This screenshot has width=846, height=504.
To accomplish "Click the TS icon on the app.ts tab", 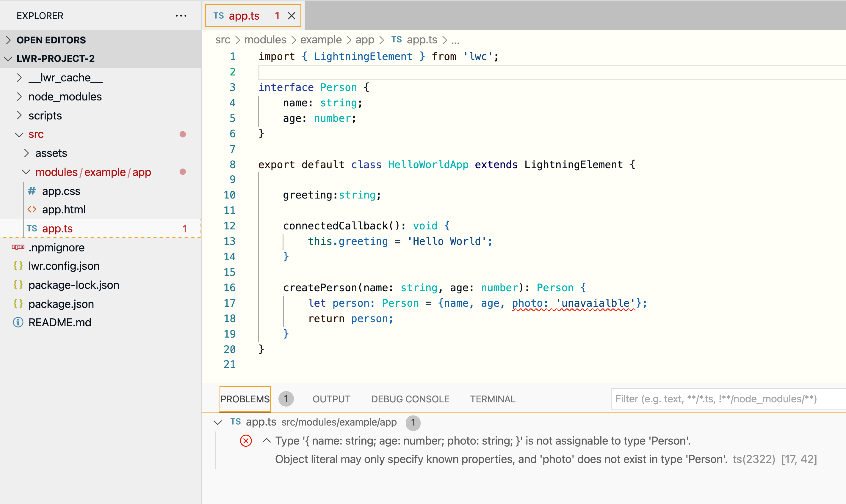I will tap(219, 16).
